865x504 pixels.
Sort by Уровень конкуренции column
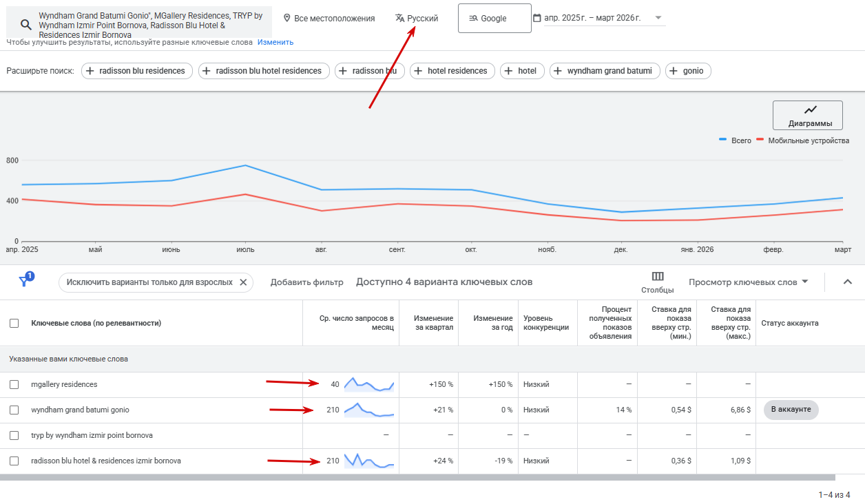coord(546,323)
